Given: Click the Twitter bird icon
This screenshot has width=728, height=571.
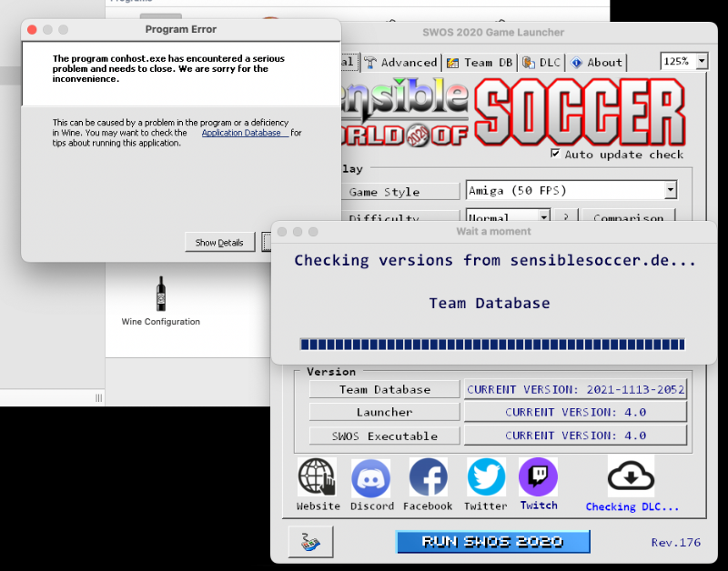Looking at the screenshot, I should 486,477.
